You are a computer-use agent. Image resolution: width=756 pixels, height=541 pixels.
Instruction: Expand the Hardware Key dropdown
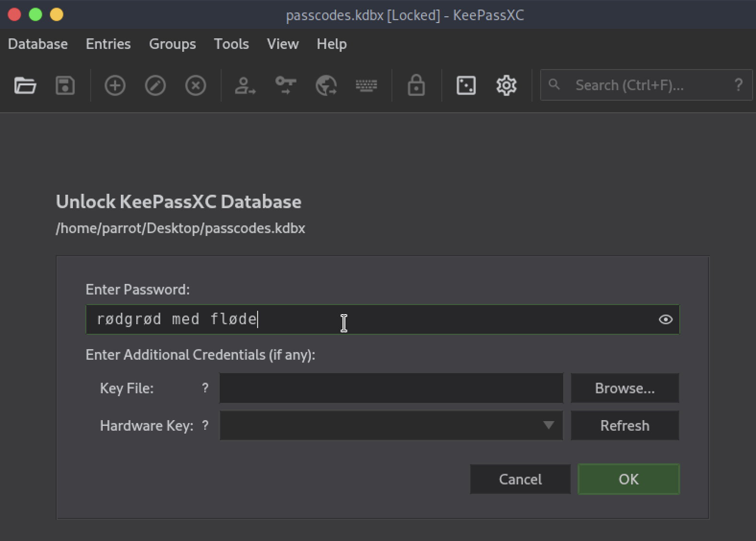[x=549, y=425]
